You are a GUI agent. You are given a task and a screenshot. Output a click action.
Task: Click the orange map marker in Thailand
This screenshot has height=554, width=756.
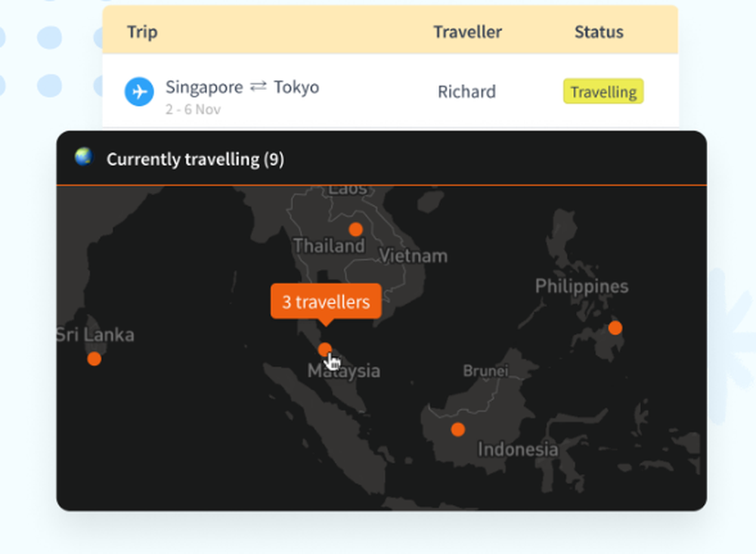click(x=356, y=229)
